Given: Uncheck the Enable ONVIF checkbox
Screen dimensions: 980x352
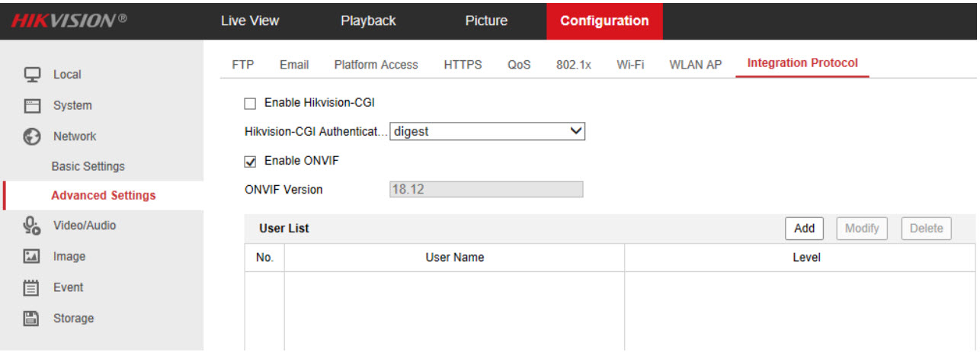Looking at the screenshot, I should (x=249, y=162).
